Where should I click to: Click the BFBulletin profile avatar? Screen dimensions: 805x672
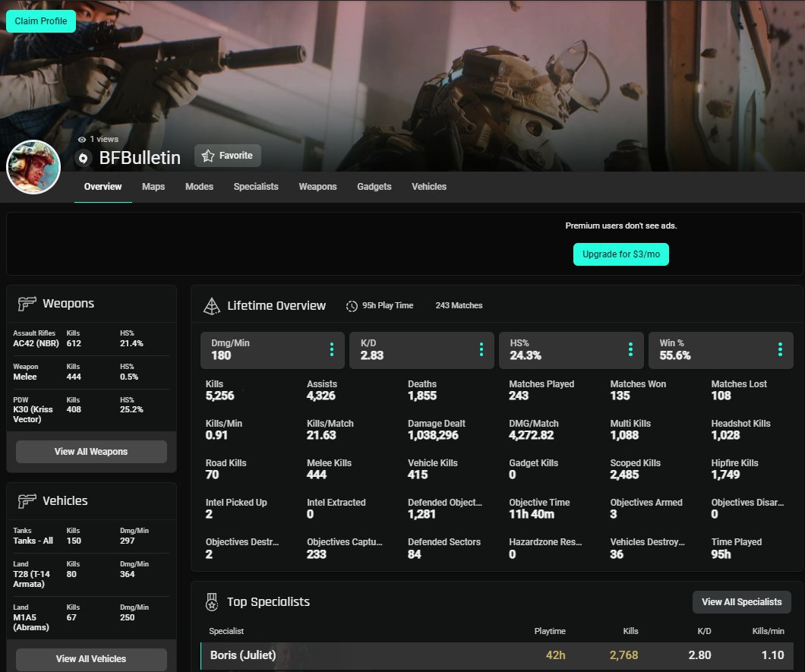point(33,167)
